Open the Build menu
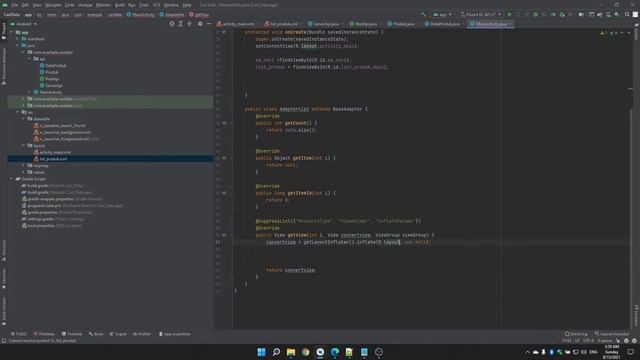This screenshot has height=360, width=640. click(120, 5)
